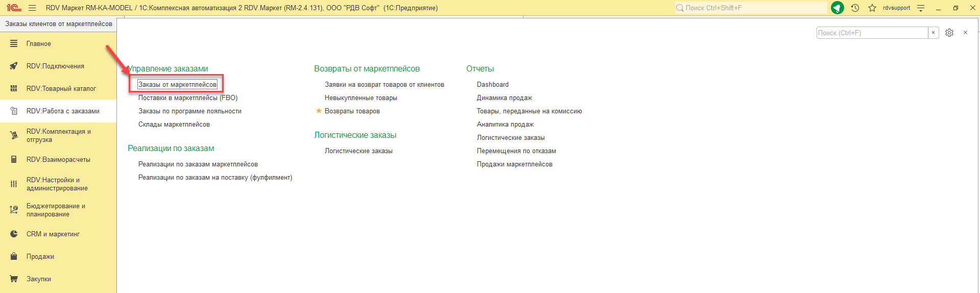The height and width of the screenshot is (293, 980).
Task: Open Логистические заказы report under Отчеты
Action: [x=511, y=138]
